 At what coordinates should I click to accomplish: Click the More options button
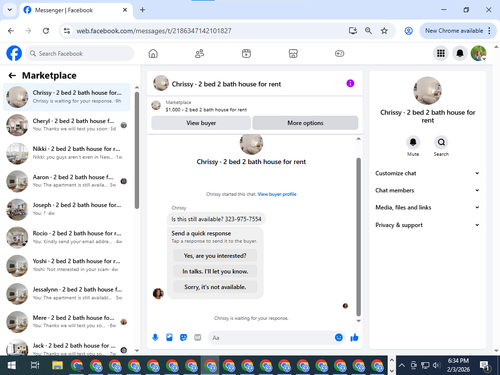coord(305,123)
